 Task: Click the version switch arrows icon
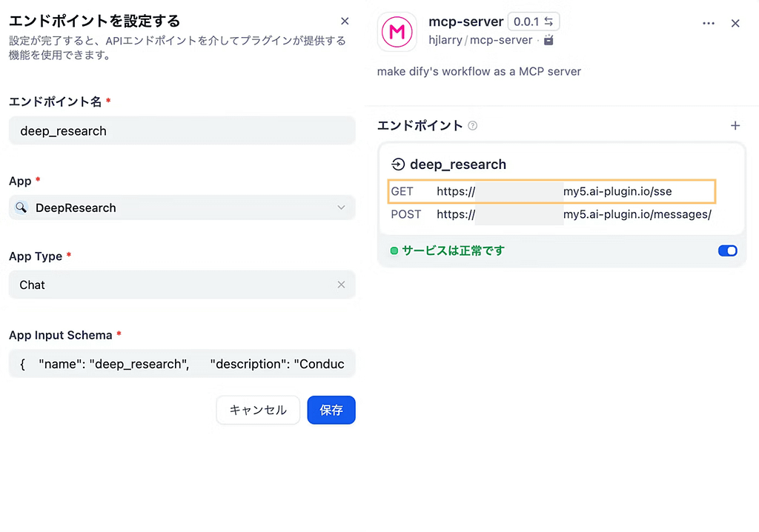tap(548, 21)
